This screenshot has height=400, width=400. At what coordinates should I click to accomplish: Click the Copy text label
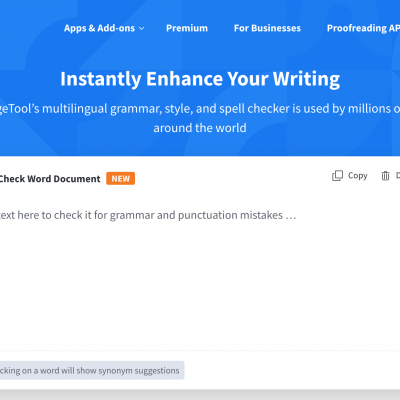pyautogui.click(x=358, y=176)
